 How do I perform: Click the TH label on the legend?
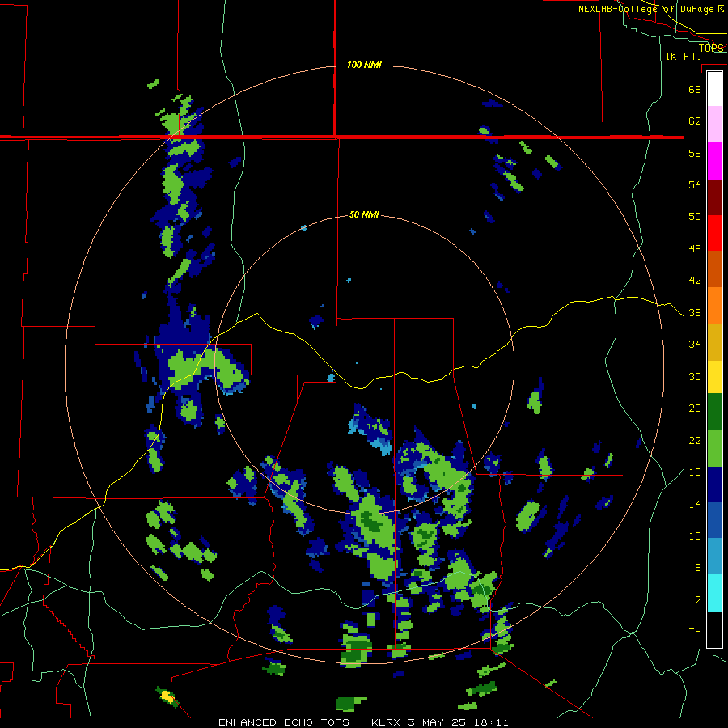(695, 632)
